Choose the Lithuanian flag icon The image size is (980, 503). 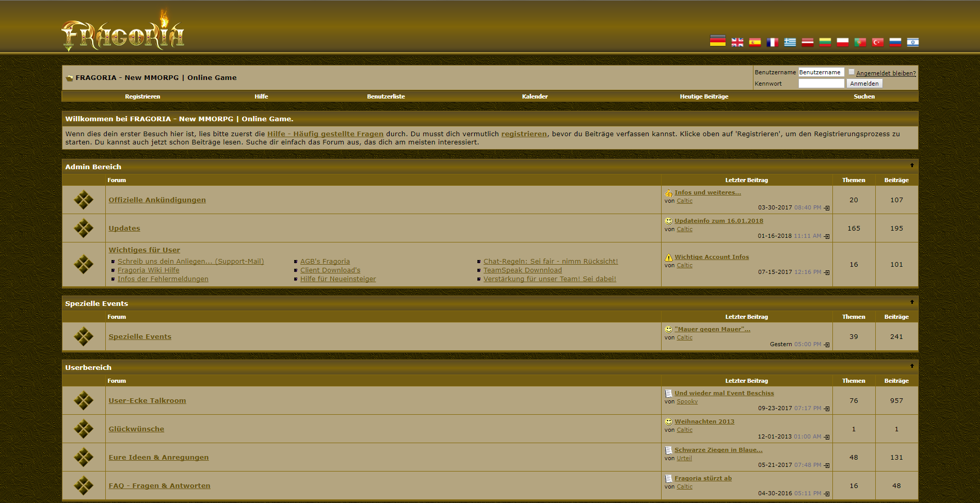coord(825,42)
